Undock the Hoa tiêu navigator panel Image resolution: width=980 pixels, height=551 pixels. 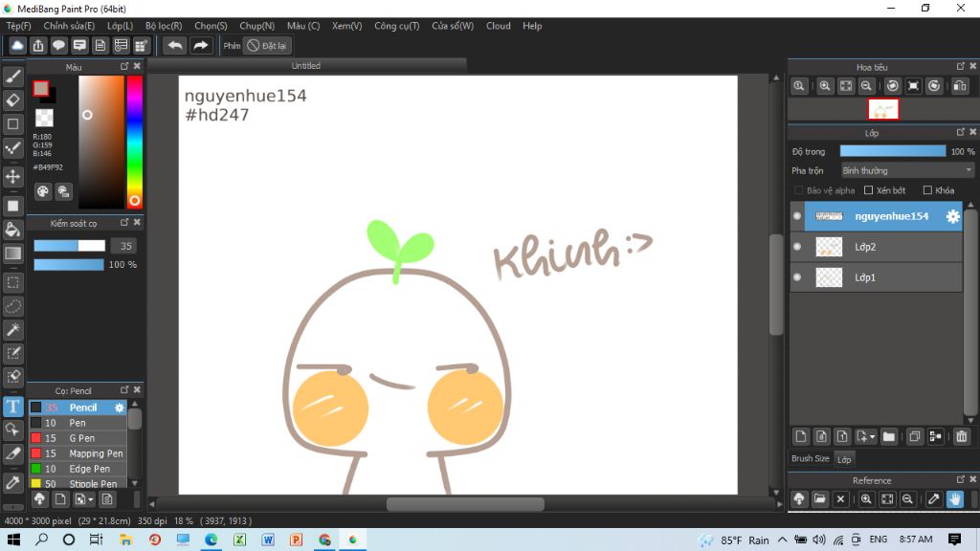(961, 66)
